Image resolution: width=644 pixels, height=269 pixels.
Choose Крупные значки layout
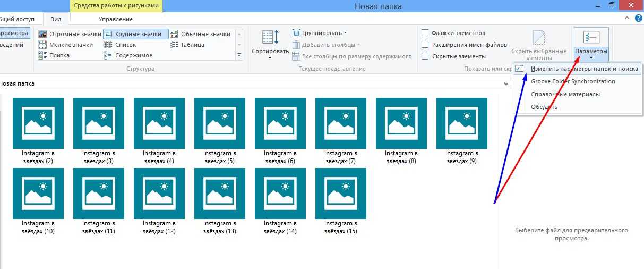click(136, 34)
